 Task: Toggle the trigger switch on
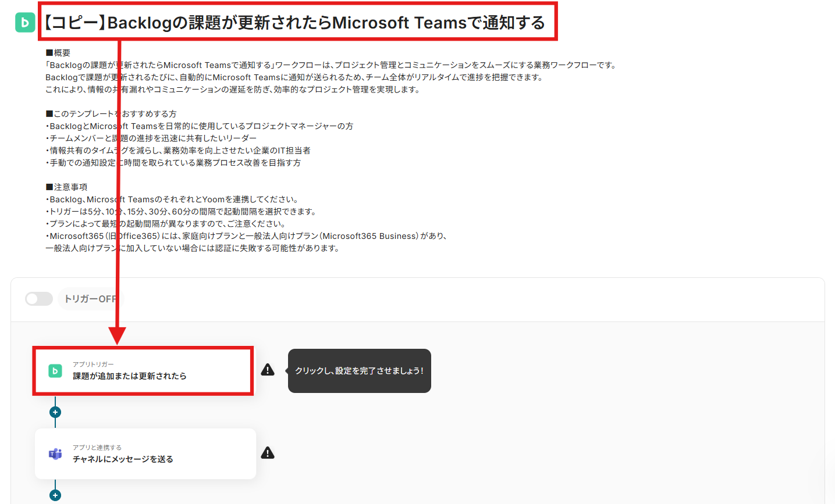39,299
